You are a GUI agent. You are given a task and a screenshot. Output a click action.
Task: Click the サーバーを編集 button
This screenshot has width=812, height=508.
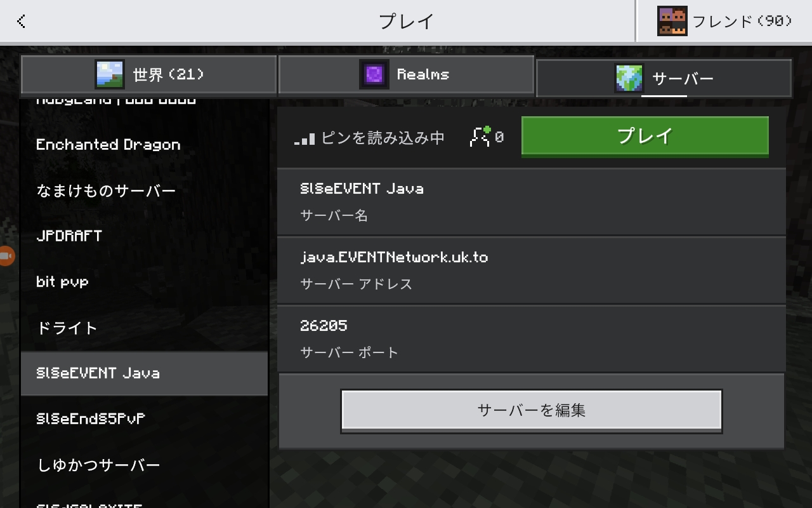pyautogui.click(x=532, y=411)
